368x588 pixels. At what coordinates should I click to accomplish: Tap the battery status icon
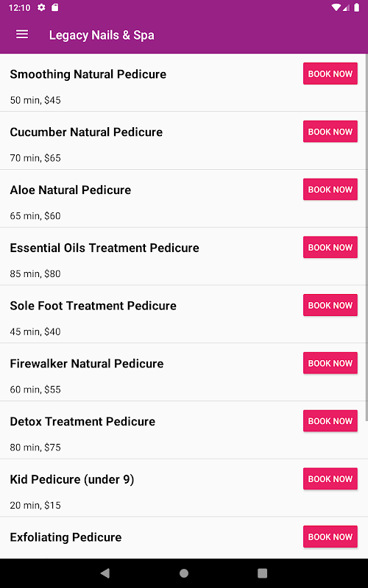356,7
